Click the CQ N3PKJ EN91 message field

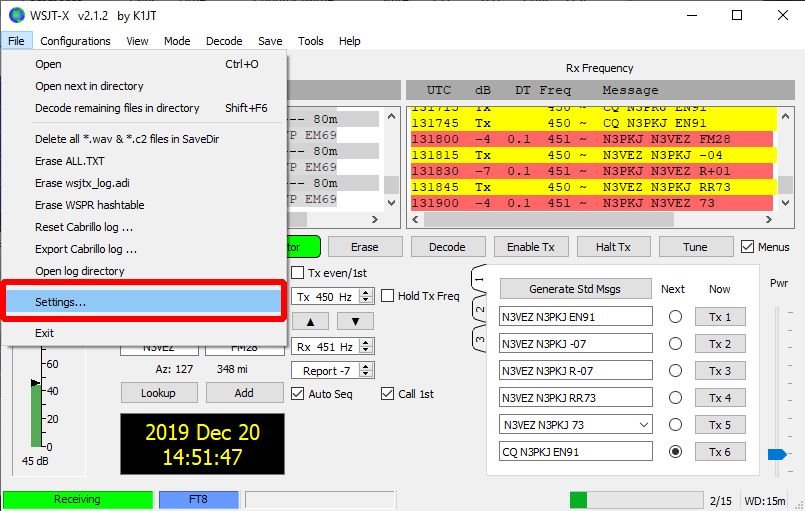point(576,452)
